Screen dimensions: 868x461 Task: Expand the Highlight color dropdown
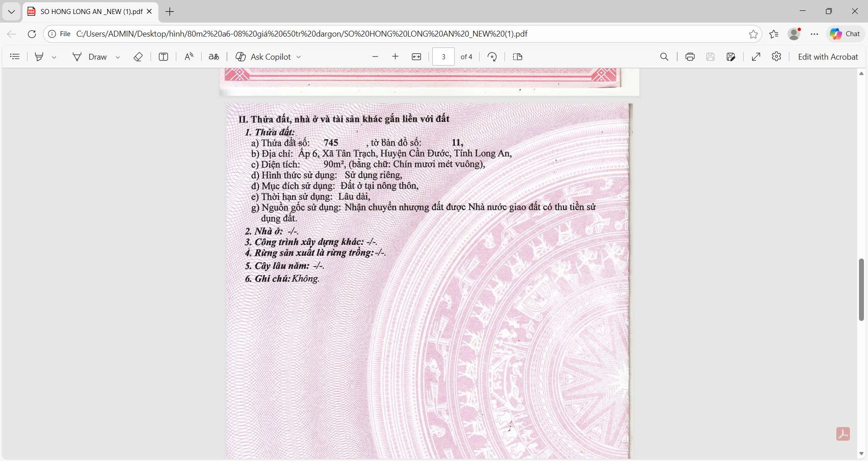[54, 57]
